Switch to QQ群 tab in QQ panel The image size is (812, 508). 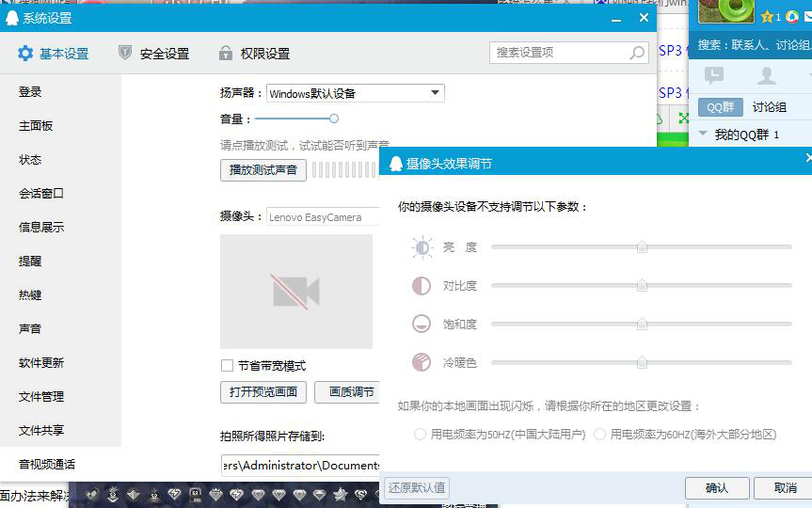tap(721, 107)
